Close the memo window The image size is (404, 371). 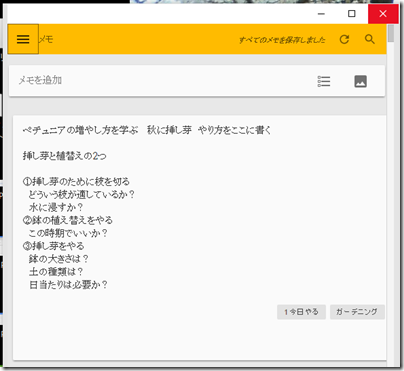(x=383, y=14)
